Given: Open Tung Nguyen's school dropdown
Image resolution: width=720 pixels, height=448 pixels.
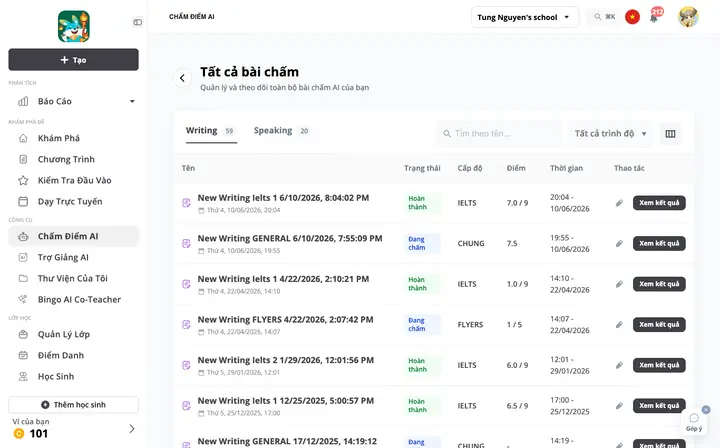Looking at the screenshot, I should pos(525,17).
